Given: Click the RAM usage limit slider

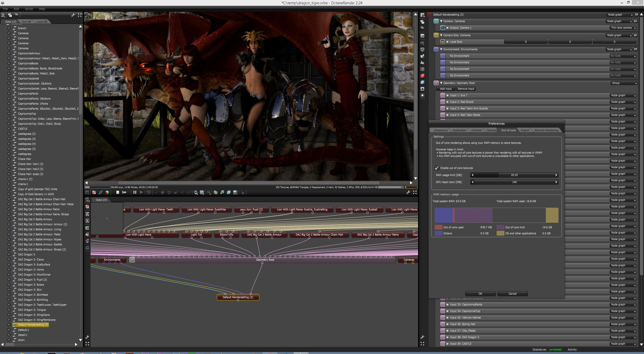Looking at the screenshot, I should point(514,175).
